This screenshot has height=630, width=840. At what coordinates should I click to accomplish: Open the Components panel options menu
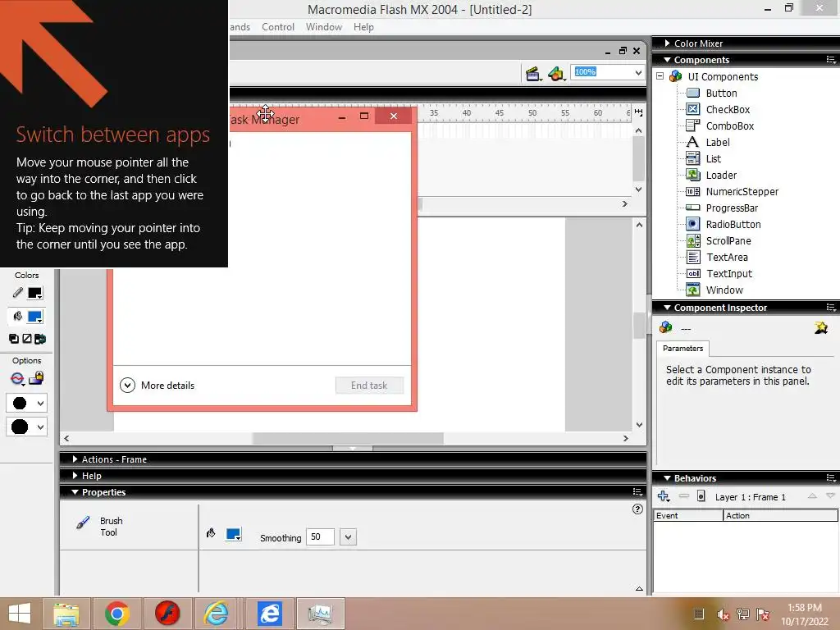pyautogui.click(x=830, y=59)
